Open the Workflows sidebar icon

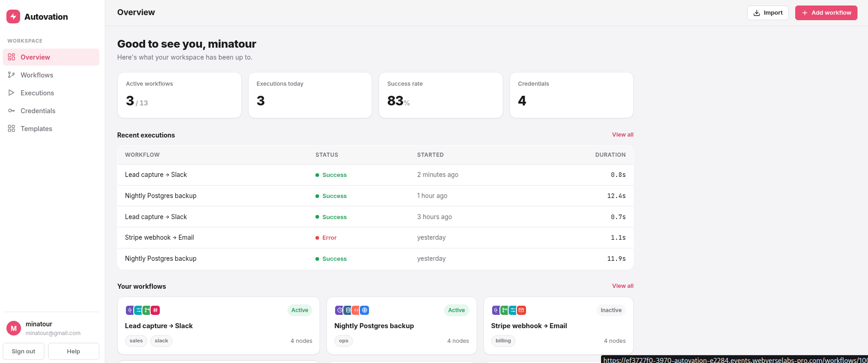click(x=11, y=75)
